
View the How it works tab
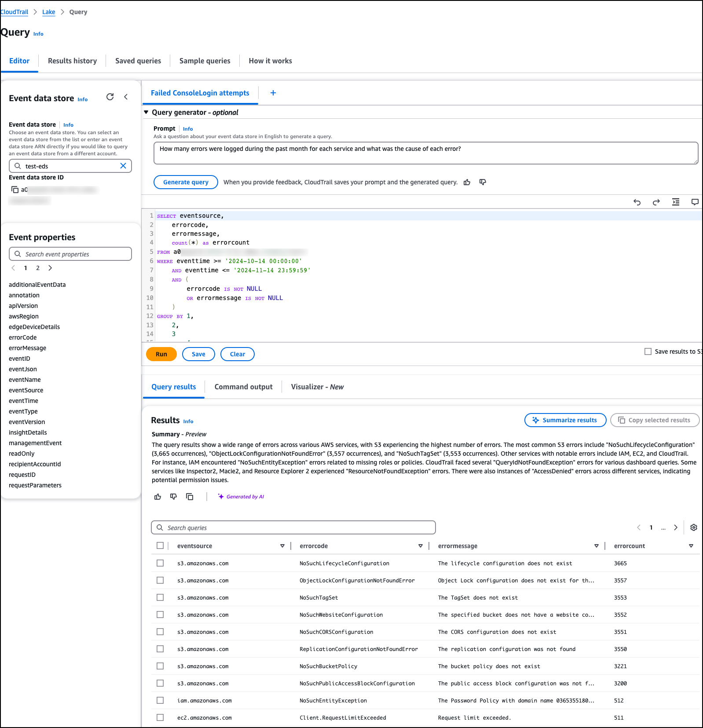pyautogui.click(x=271, y=61)
